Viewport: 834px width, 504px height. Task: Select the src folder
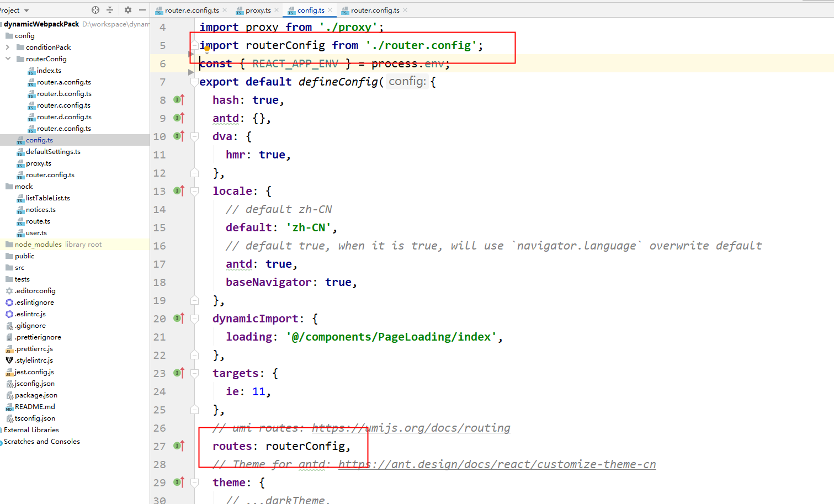[20, 268]
